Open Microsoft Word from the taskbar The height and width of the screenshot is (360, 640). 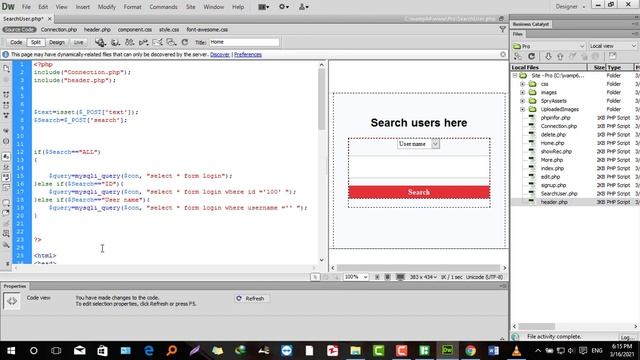493,350
